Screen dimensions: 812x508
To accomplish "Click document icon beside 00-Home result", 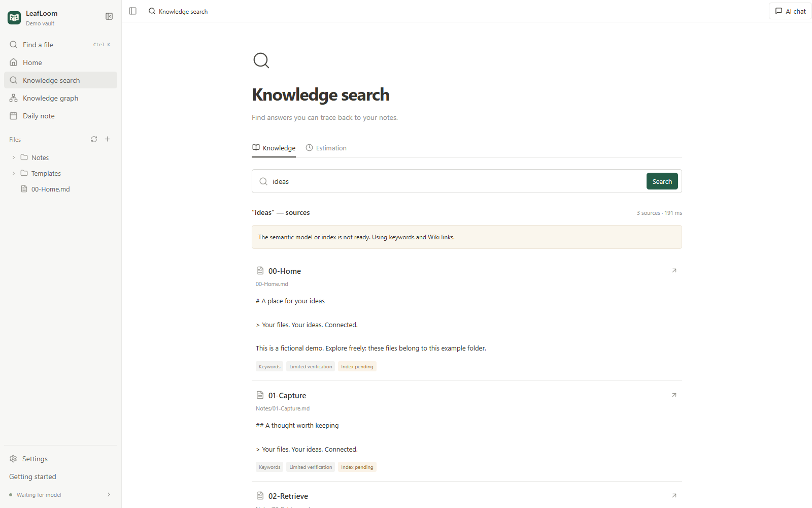I will [260, 270].
